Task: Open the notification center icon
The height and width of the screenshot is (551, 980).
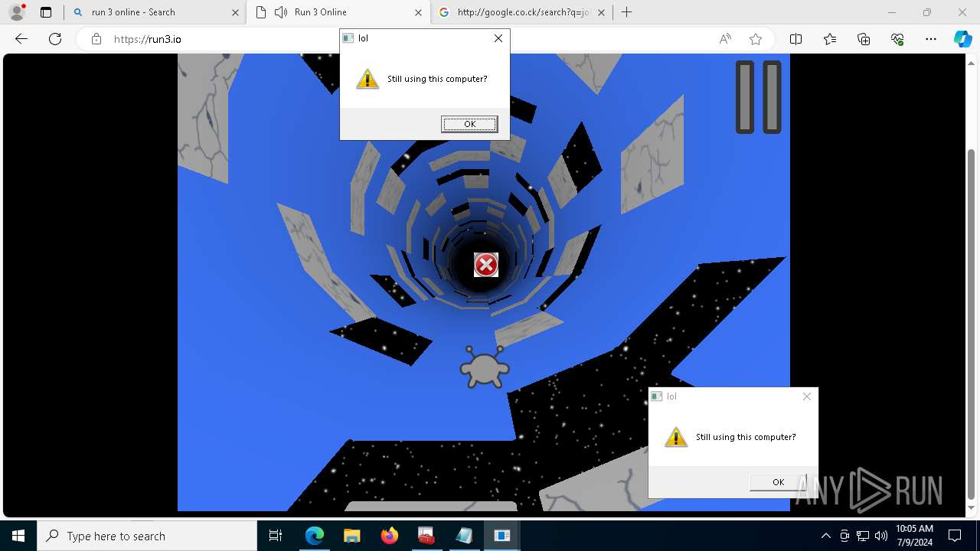Action: click(955, 536)
